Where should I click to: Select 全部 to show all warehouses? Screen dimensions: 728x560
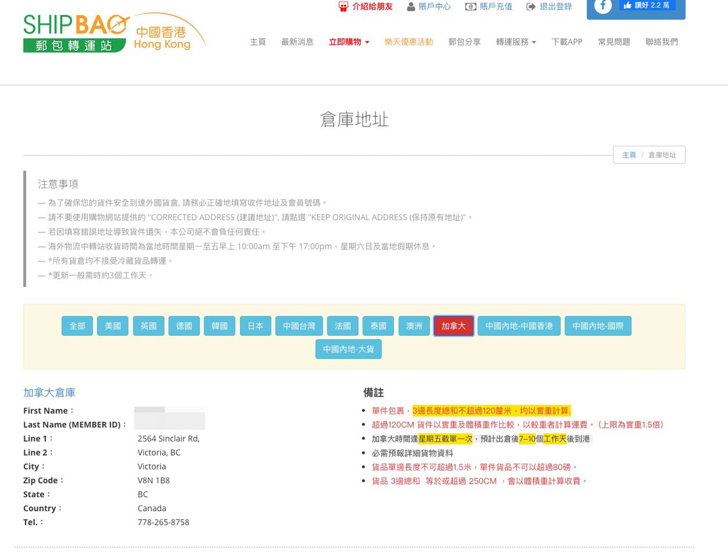tap(77, 326)
